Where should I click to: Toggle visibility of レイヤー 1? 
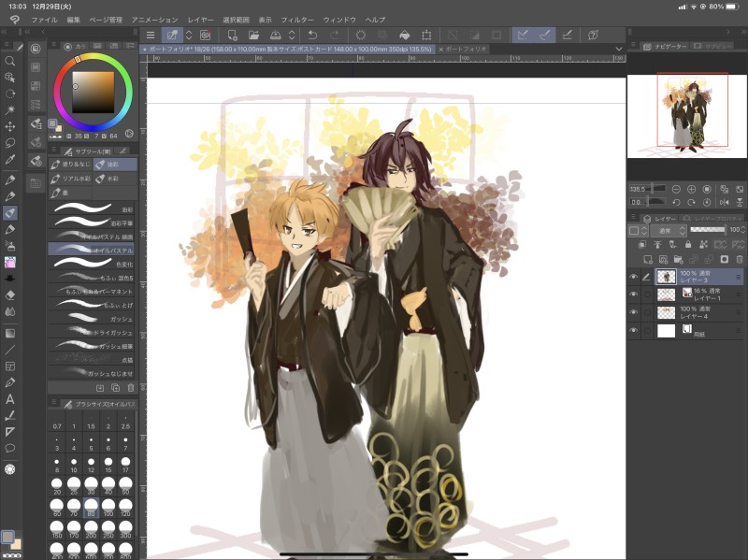coord(634,294)
